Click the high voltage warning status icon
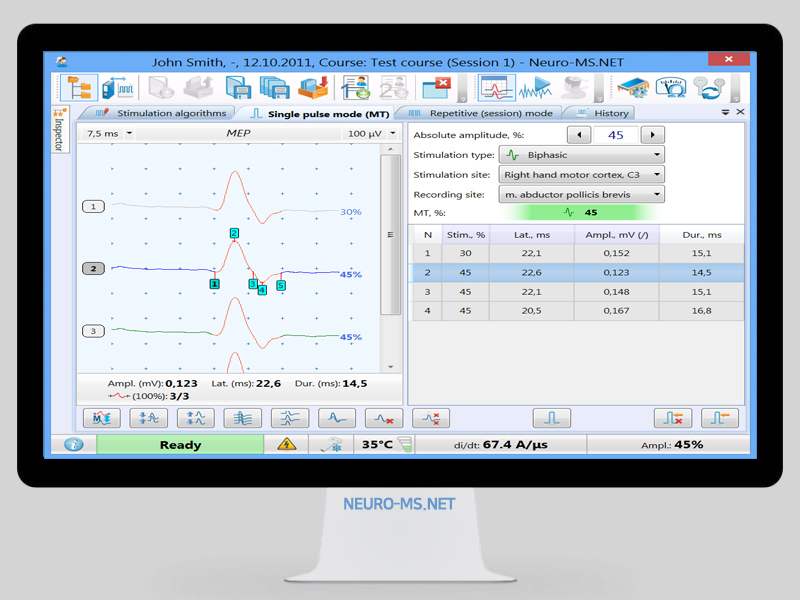Viewport: 800px width, 600px height. click(x=285, y=445)
